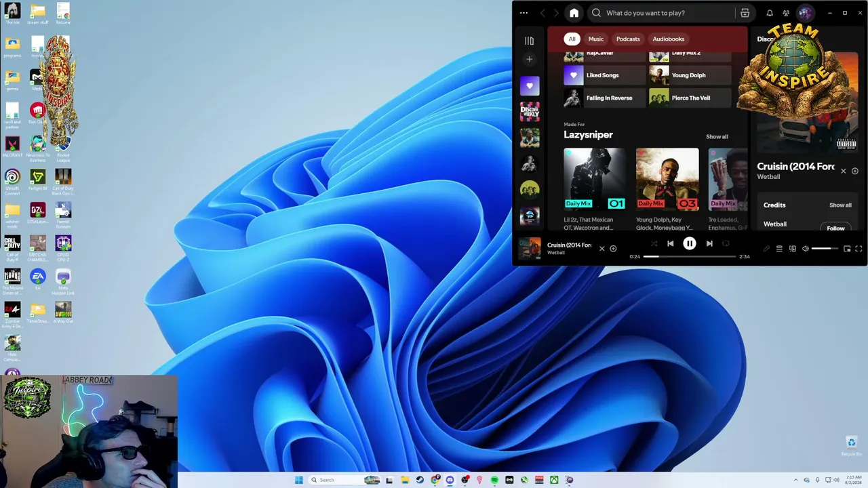The height and width of the screenshot is (488, 868).
Task: Show hidden system tray icons
Action: [x=796, y=480]
